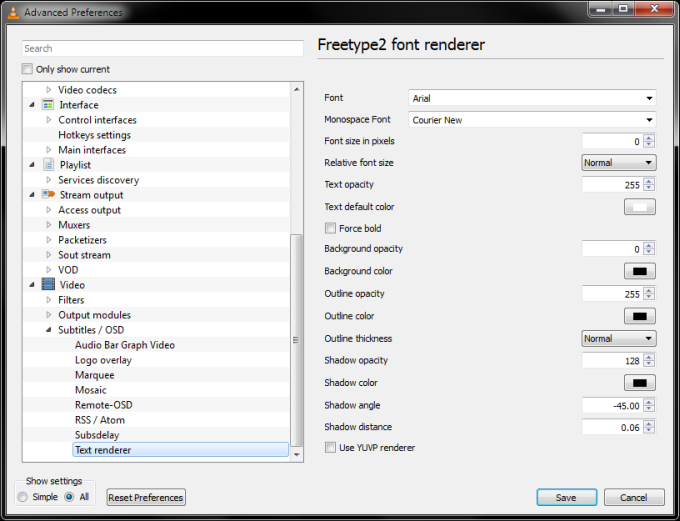The width and height of the screenshot is (680, 521).
Task: Click the VLC cone icon in title bar
Action: pyautogui.click(x=13, y=12)
